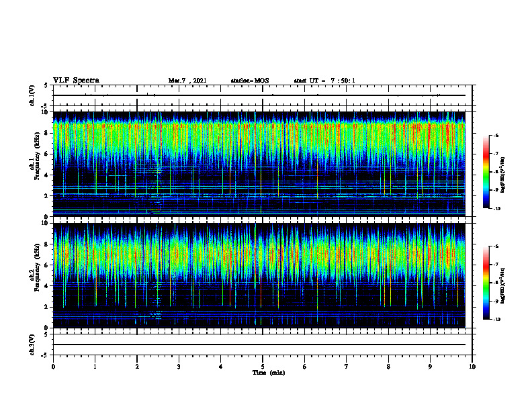Click time axis tick label "7"
Image resolution: width=532 pixels, height=411 pixels.
tap(347, 367)
